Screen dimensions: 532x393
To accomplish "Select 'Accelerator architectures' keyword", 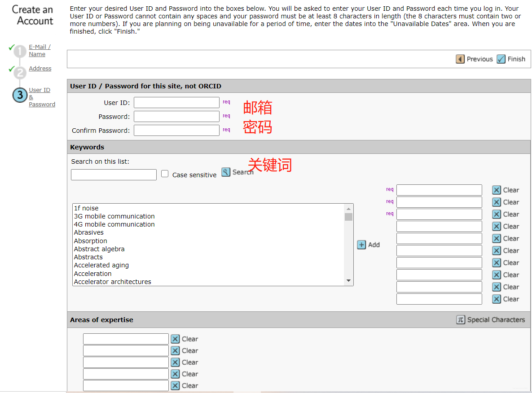I will 112,282.
